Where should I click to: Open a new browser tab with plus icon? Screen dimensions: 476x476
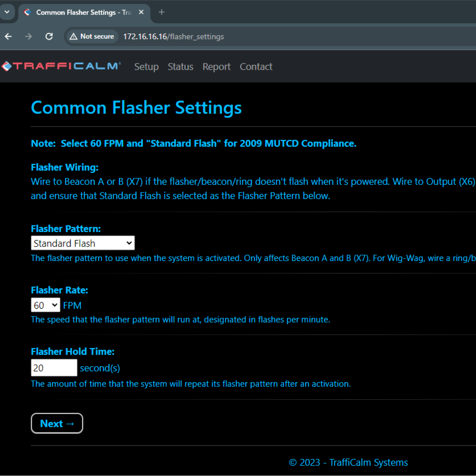pyautogui.click(x=161, y=12)
